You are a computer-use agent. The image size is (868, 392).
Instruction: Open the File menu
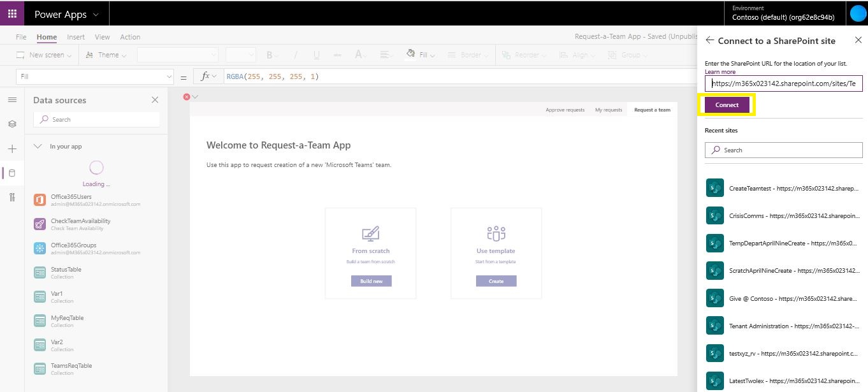pos(21,37)
